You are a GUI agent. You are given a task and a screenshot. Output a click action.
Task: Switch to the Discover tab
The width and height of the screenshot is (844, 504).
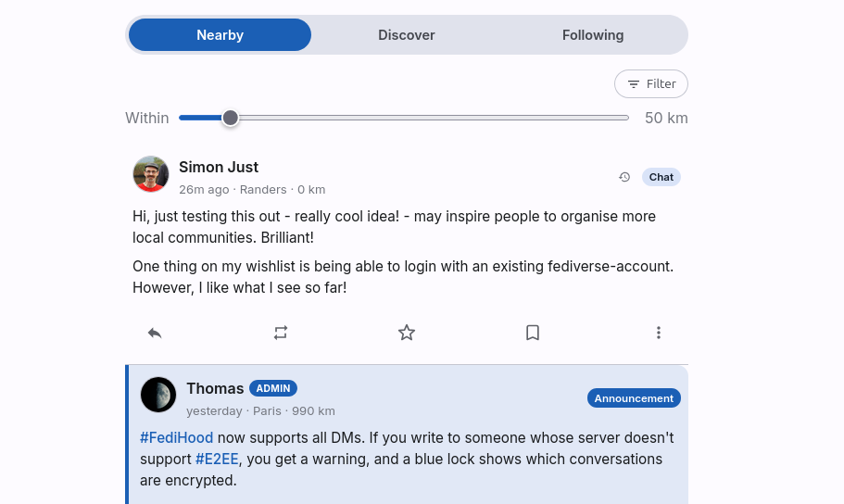[407, 35]
